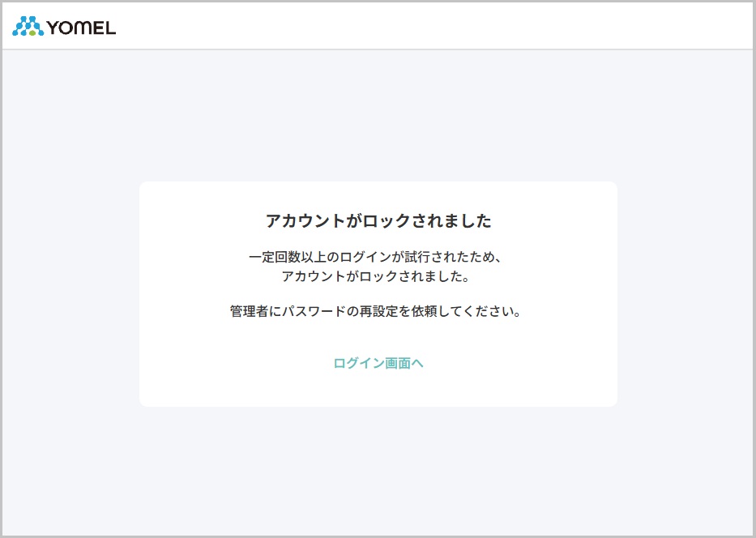Screen dimensions: 756x538
Task: Click ログイン画面へ to return to login
Action: tap(378, 363)
